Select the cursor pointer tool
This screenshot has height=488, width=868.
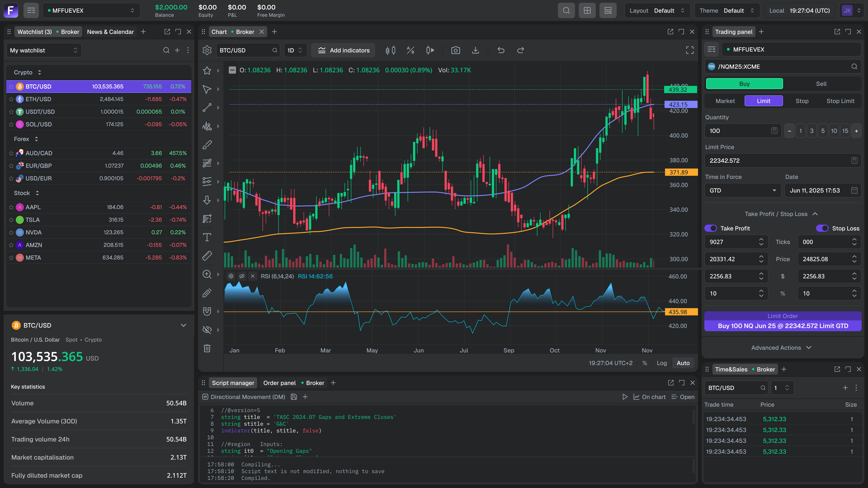207,89
